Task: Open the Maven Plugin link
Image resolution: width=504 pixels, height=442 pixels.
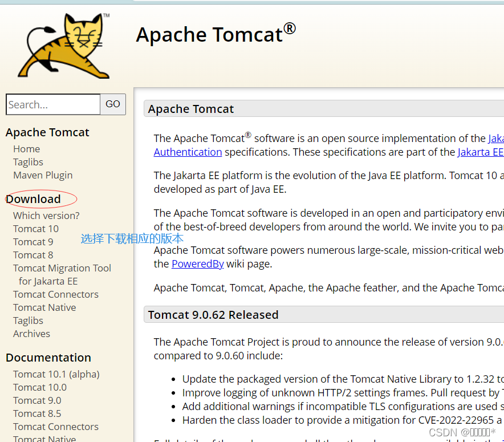Action: click(43, 175)
